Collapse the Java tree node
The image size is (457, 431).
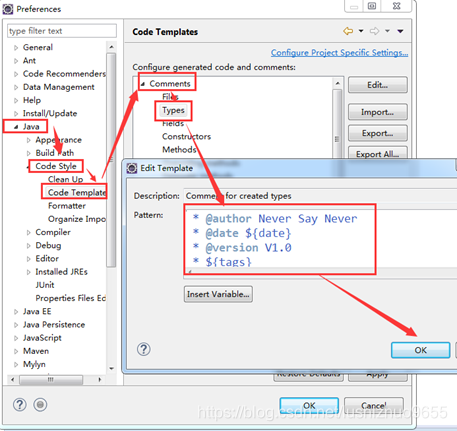click(16, 127)
